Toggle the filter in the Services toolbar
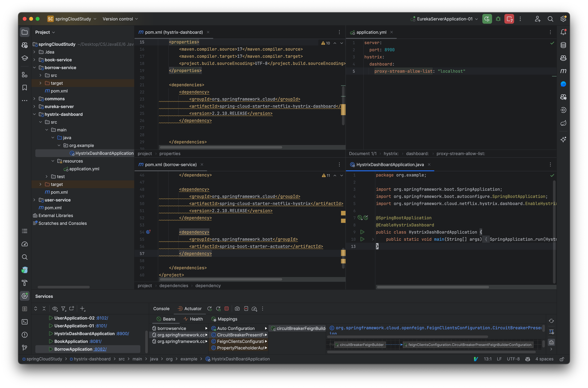This screenshot has width=588, height=388. pyautogui.click(x=64, y=309)
